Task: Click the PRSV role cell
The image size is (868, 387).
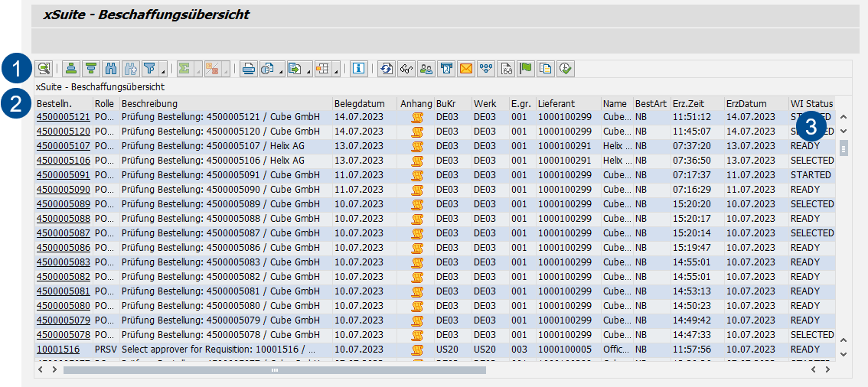Action: 106,350
